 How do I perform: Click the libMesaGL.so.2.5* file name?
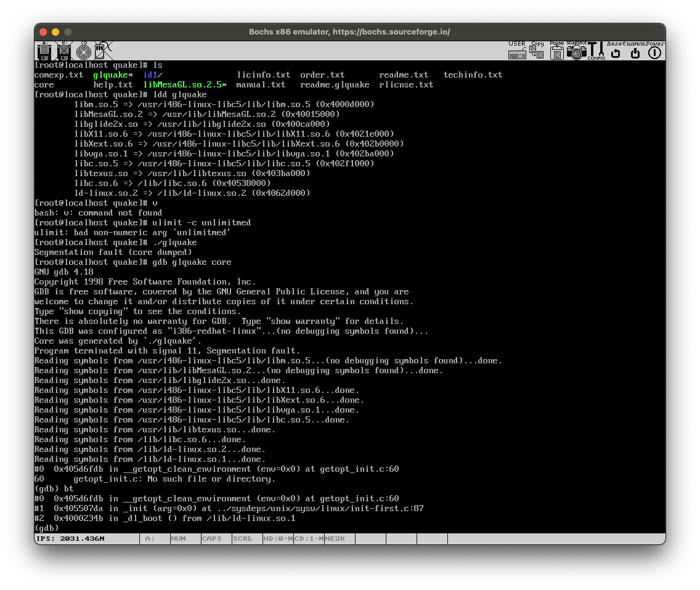(x=185, y=85)
